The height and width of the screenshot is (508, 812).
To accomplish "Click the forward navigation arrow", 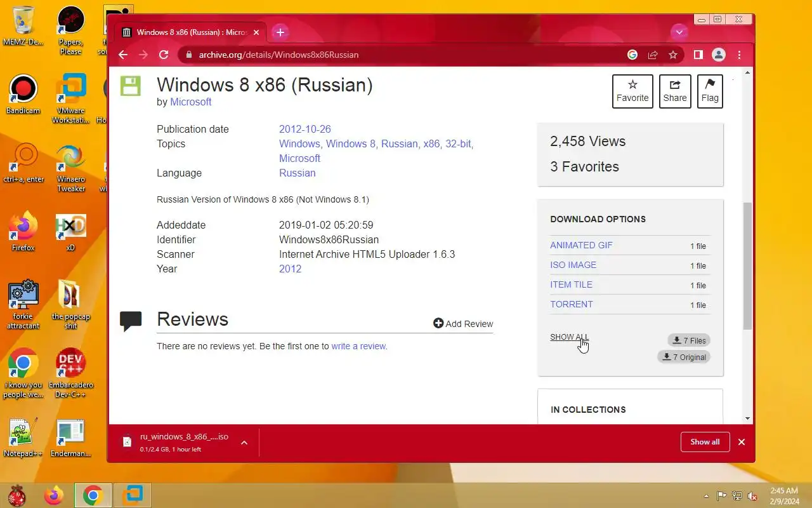I will click(143, 55).
